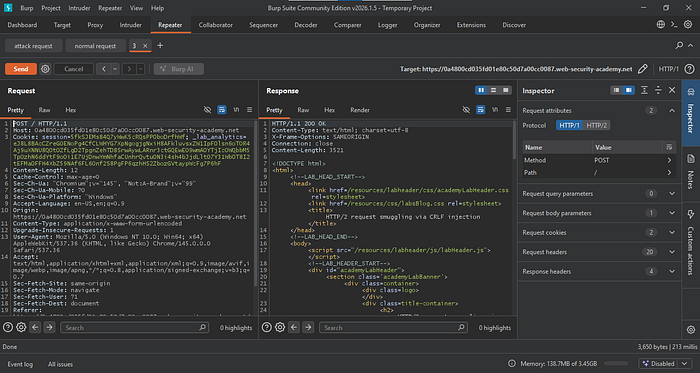Switch to 'attack request' tab
The width and height of the screenshot is (700, 373).
point(33,46)
